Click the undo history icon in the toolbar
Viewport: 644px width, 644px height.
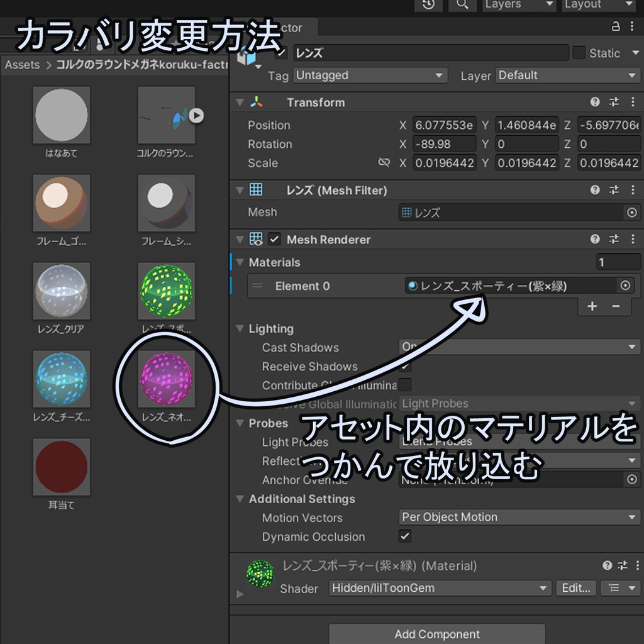429,5
